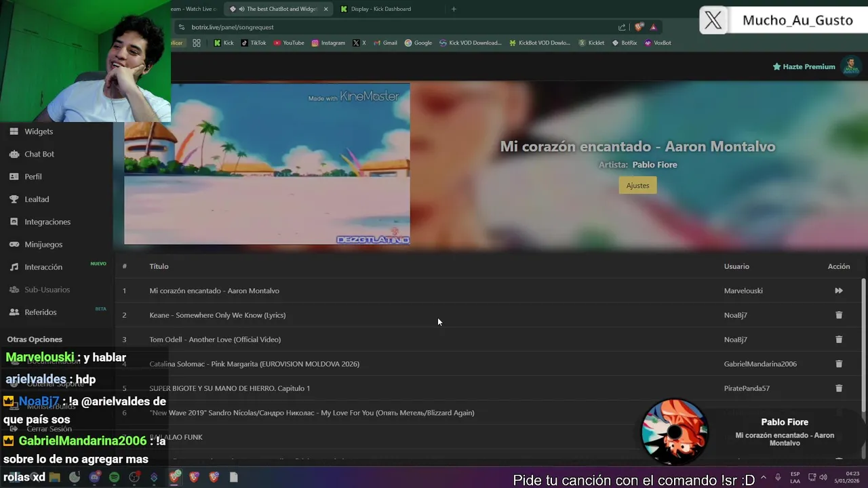Skip the current song Mi corazón encantado
The height and width of the screenshot is (488, 868).
pyautogui.click(x=839, y=291)
